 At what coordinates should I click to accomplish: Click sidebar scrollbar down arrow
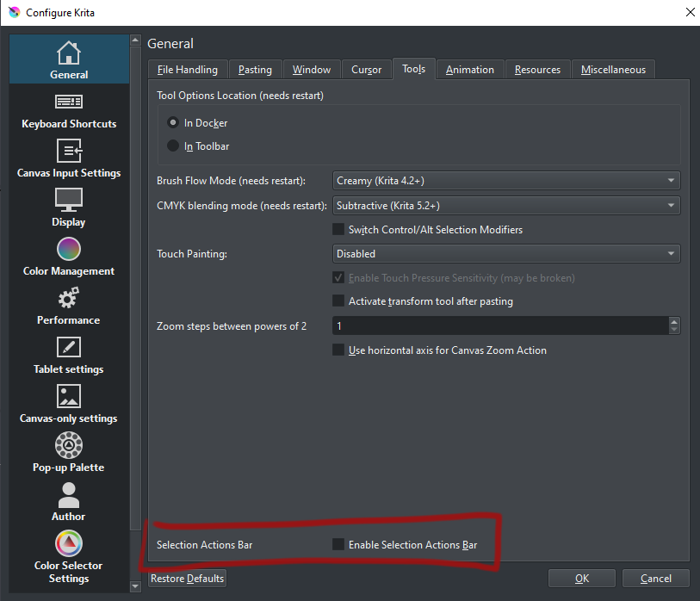tap(135, 586)
